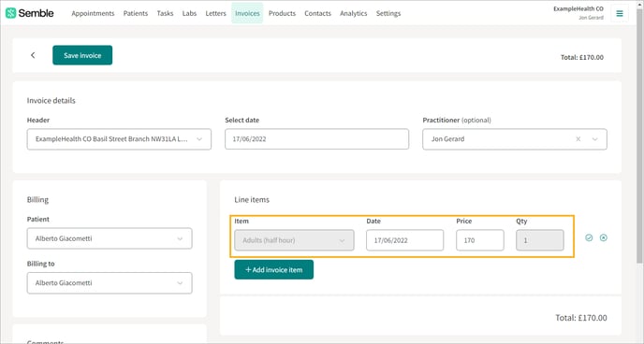
Task: Confirm line item with checkmark icon
Action: (589, 237)
